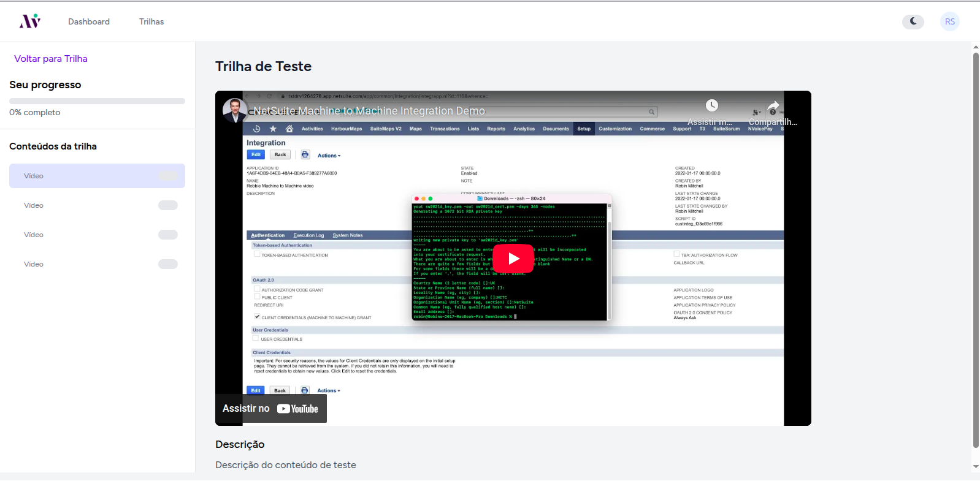The height and width of the screenshot is (481, 980).
Task: Toggle the switch on the third Video row
Action: [168, 235]
